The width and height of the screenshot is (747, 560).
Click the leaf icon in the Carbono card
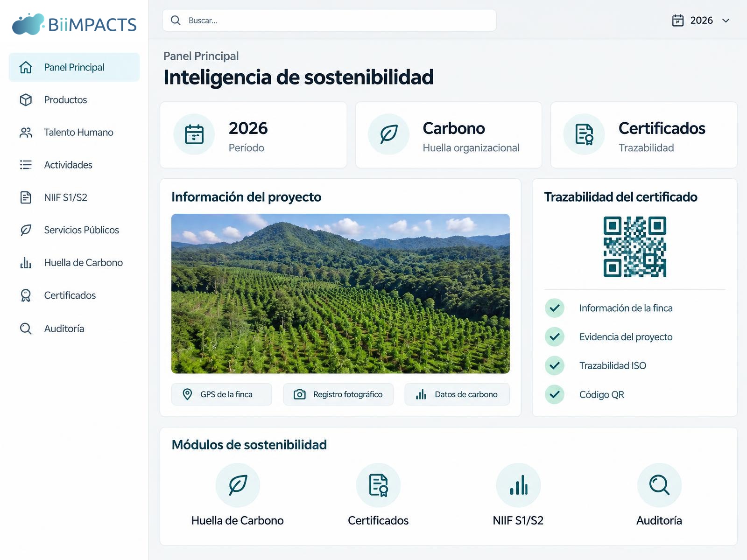(388, 134)
